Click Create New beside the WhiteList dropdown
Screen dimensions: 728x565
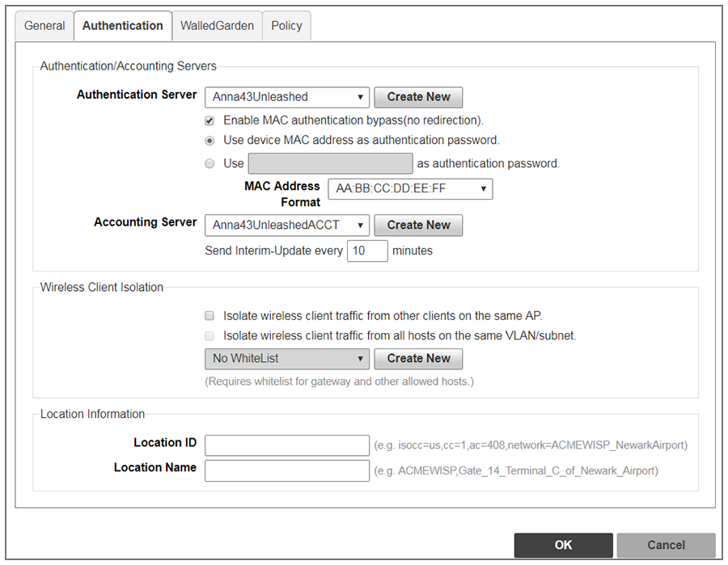(x=418, y=359)
